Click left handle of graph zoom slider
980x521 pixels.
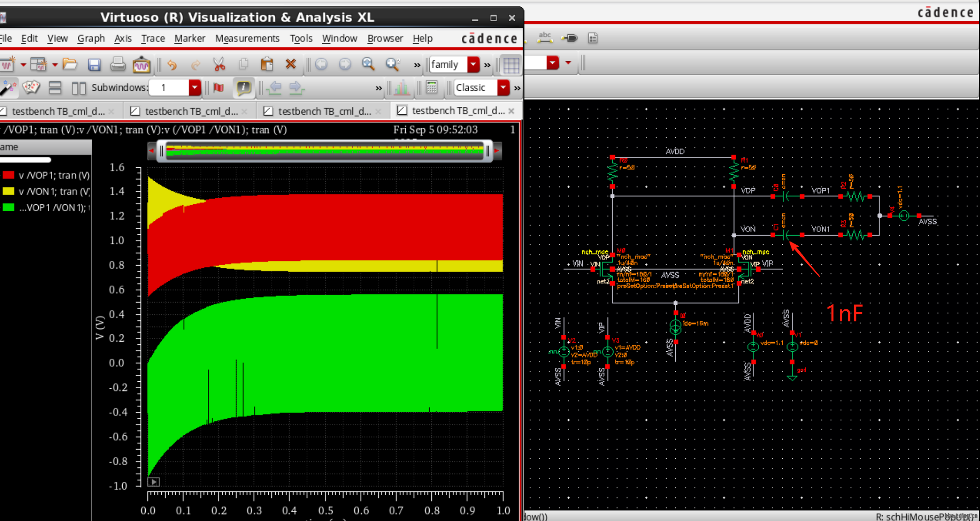(161, 151)
